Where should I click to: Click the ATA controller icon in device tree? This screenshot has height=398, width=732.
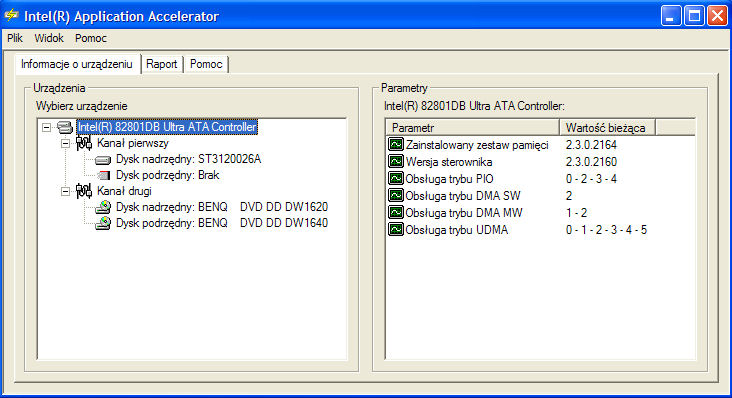pos(65,127)
